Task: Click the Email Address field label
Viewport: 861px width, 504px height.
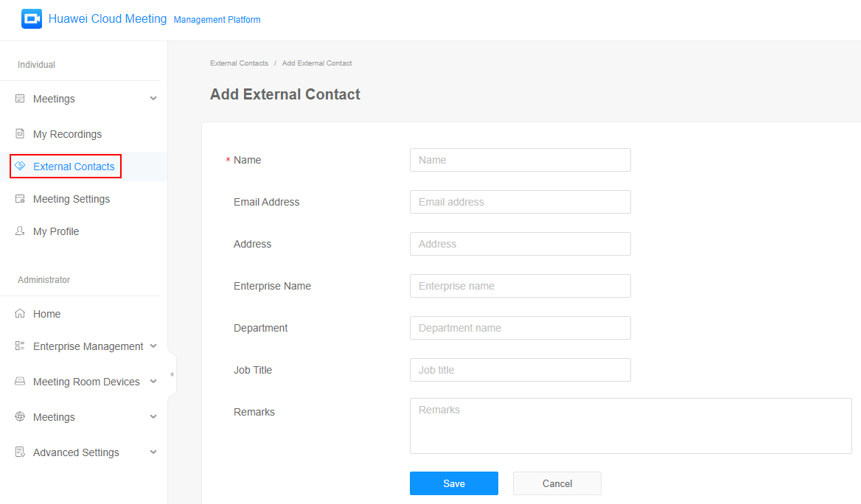Action: (x=266, y=202)
